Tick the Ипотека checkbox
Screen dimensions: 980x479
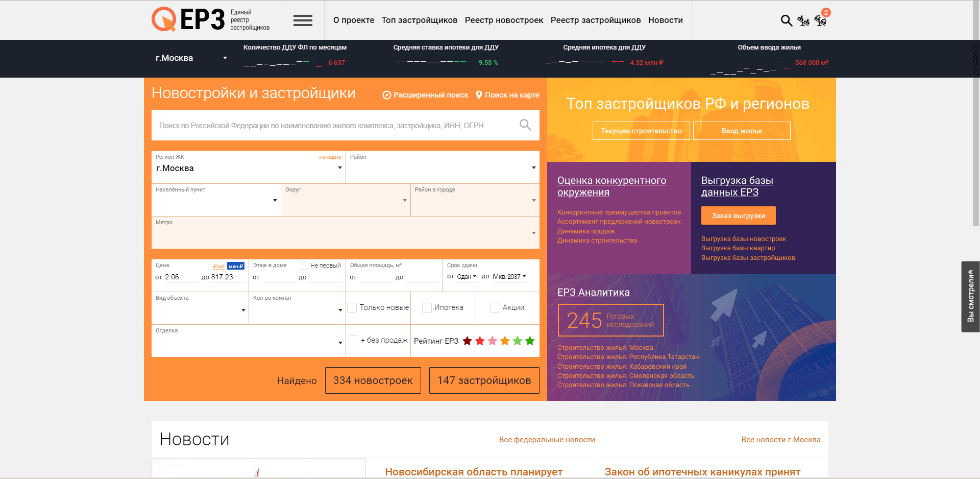pyautogui.click(x=427, y=307)
